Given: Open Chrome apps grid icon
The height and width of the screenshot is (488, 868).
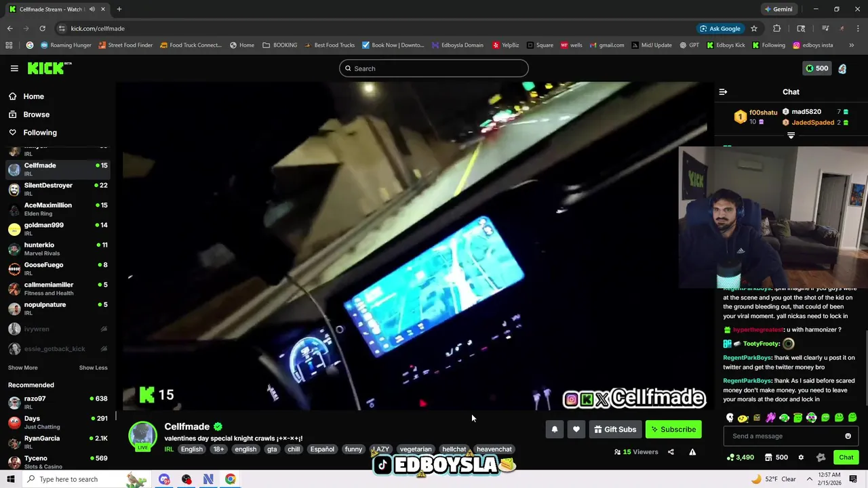Looking at the screenshot, I should pyautogui.click(x=9, y=45).
